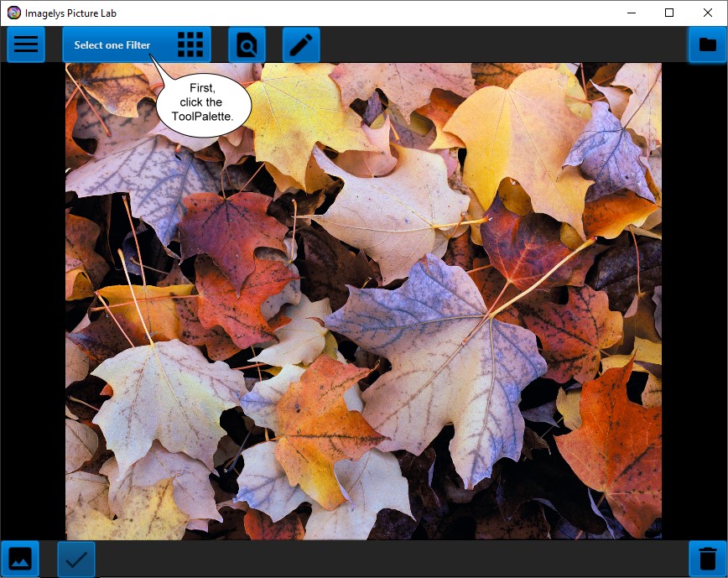Minimize the Imagelys Picture Lab window

click(632, 13)
